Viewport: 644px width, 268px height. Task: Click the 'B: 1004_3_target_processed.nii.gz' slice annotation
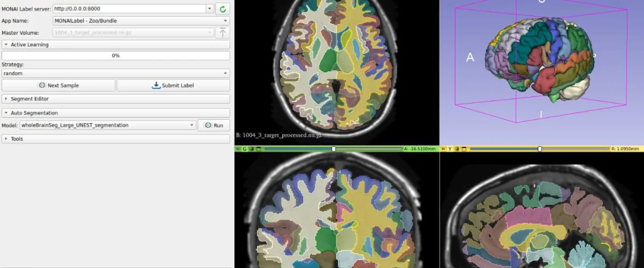pos(279,135)
